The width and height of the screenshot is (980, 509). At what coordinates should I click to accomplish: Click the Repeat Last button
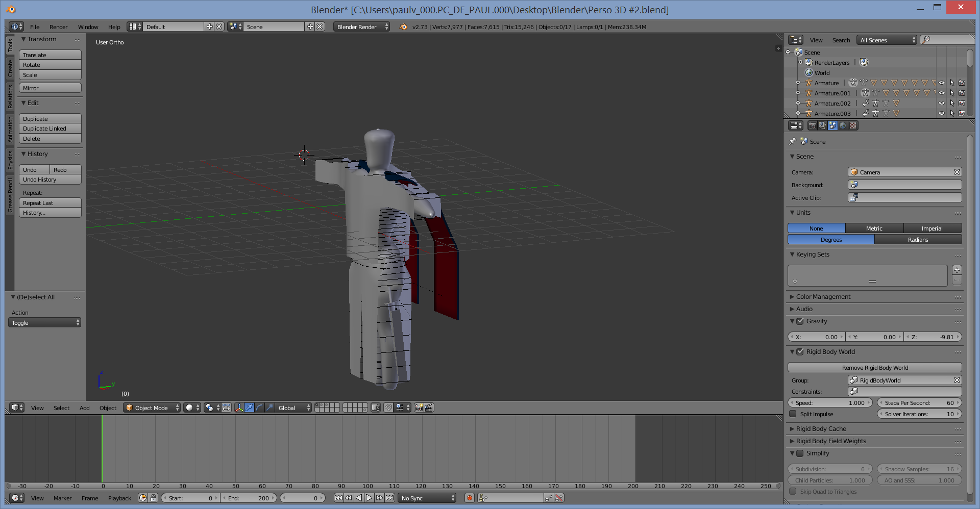(x=50, y=202)
